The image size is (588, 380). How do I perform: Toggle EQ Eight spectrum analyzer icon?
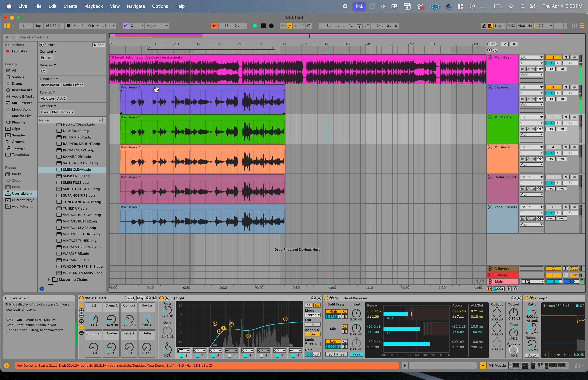[317, 305]
